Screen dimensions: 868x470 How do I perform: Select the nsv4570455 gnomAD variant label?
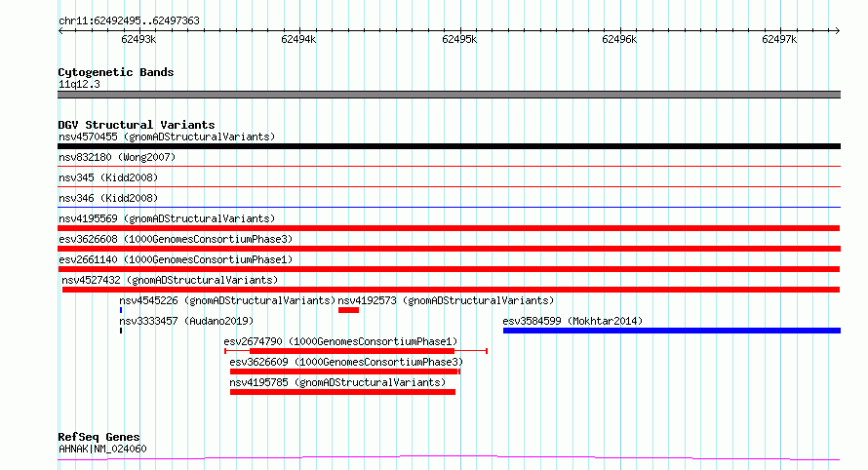[x=167, y=137]
